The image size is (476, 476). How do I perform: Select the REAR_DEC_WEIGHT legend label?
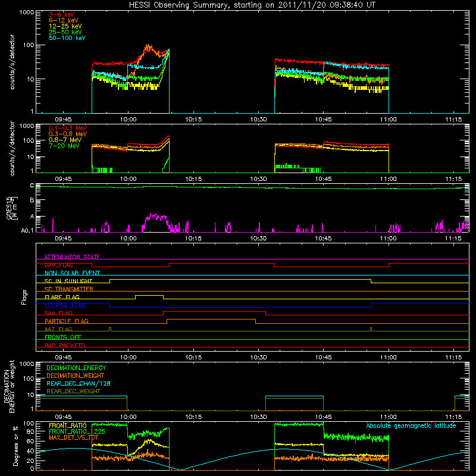click(x=73, y=392)
